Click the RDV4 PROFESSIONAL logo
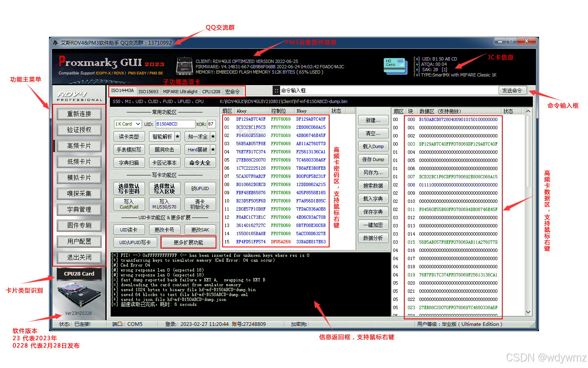Screen dimensions: 588x368 (x=80, y=96)
